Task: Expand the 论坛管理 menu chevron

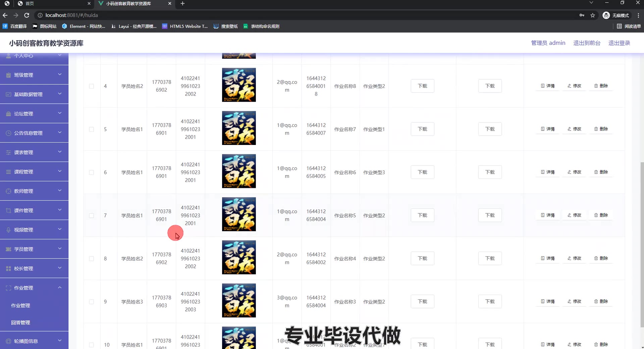Action: point(60,113)
